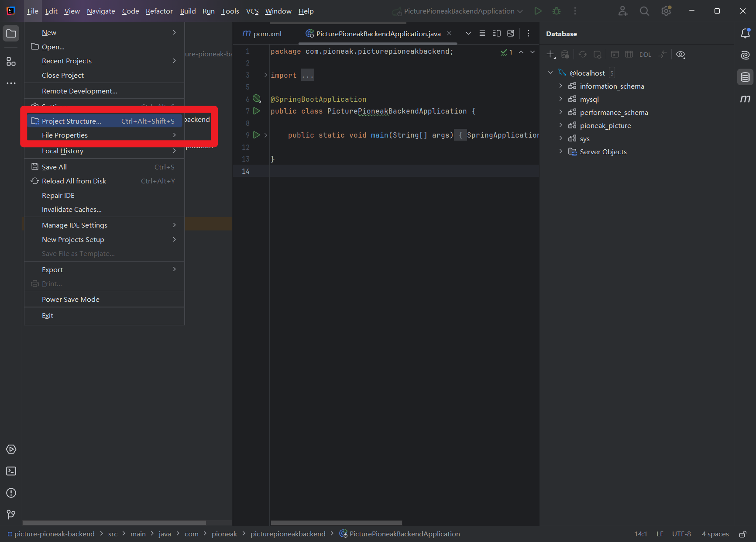Open Code With Me user icon
The width and height of the screenshot is (756, 542).
point(623,11)
